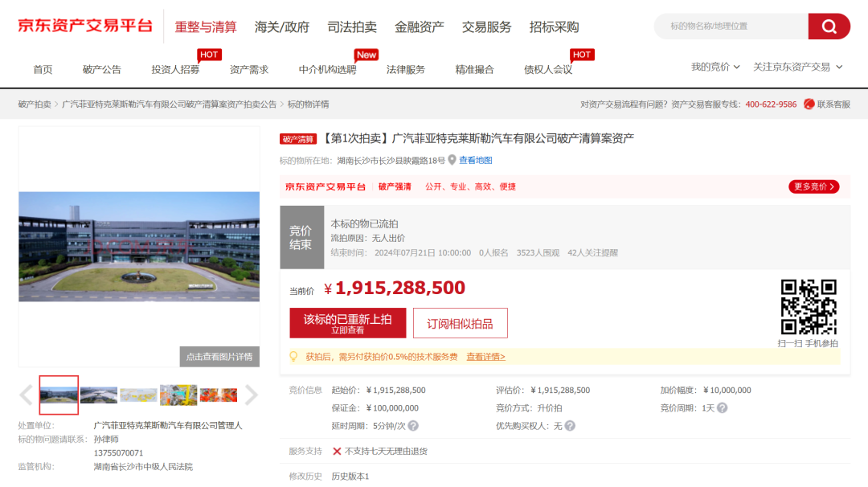Select the fifth orange robots thumbnail

tap(218, 395)
